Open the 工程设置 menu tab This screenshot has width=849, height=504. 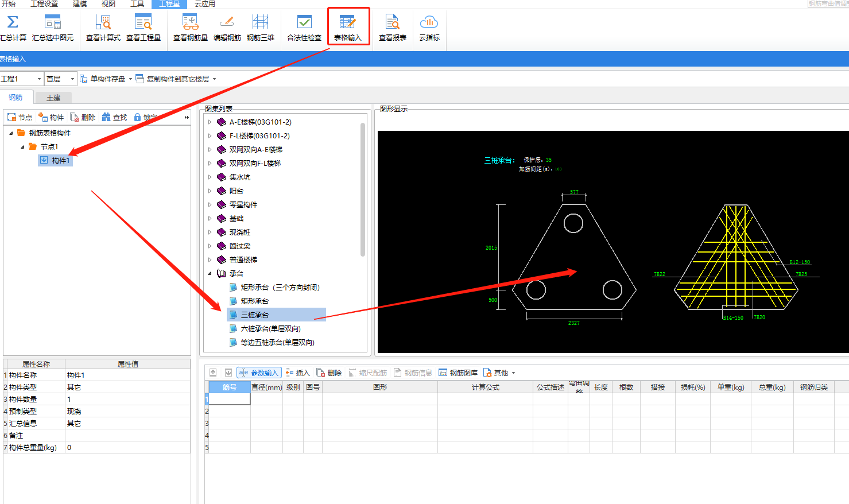coord(44,4)
